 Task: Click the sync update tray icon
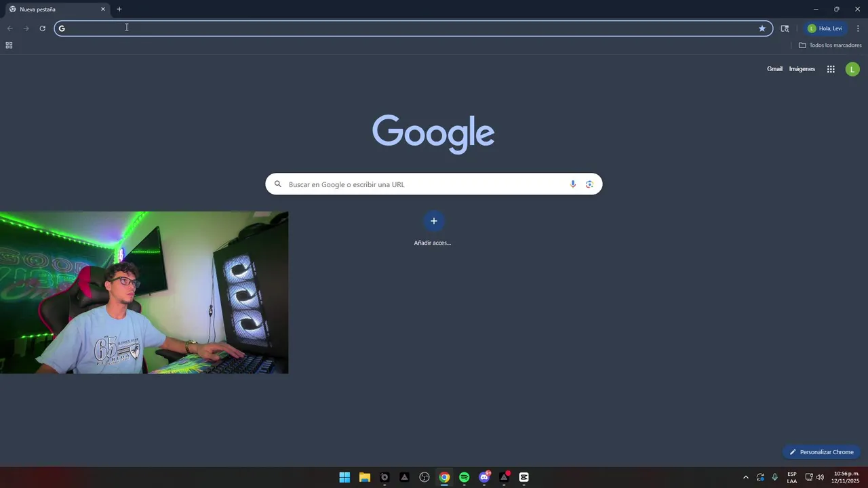[x=760, y=477]
